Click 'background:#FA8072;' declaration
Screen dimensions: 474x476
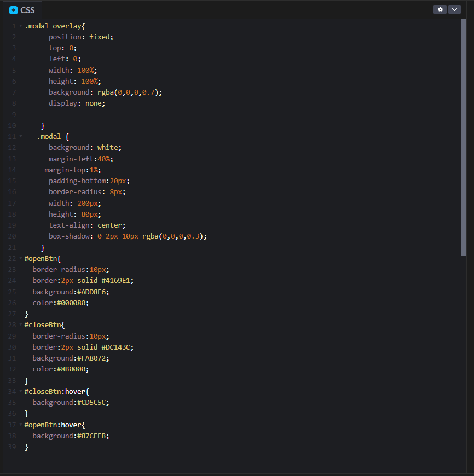point(71,358)
